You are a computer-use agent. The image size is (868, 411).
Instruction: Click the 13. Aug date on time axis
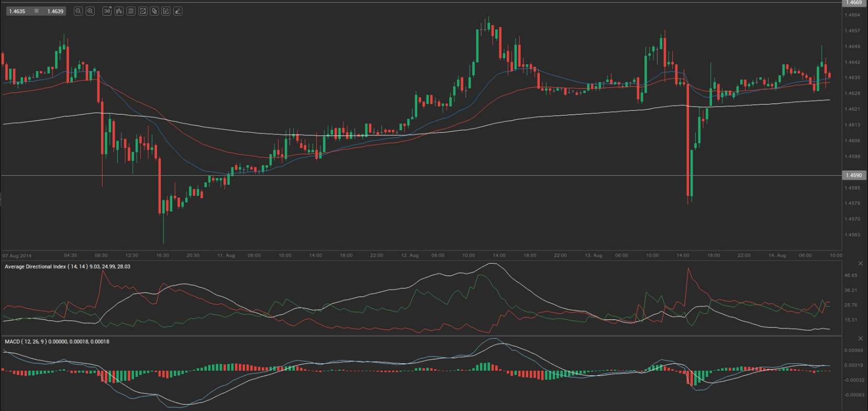click(593, 256)
